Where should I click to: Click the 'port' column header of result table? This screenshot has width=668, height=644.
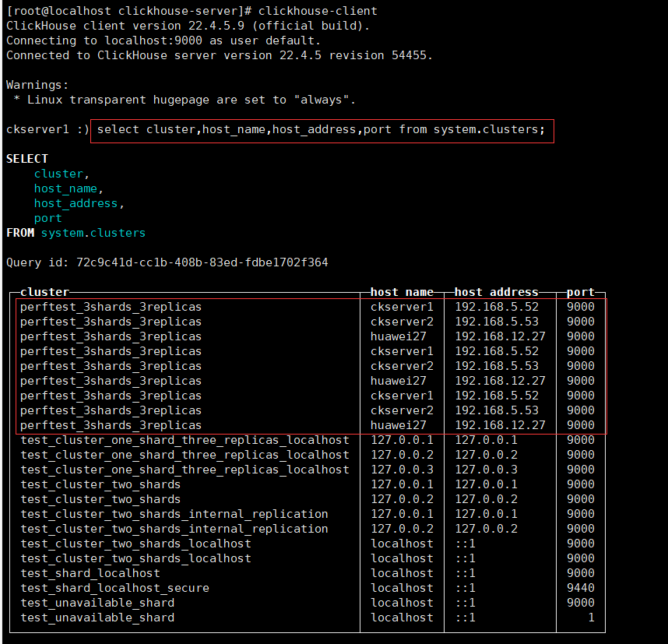[581, 292]
